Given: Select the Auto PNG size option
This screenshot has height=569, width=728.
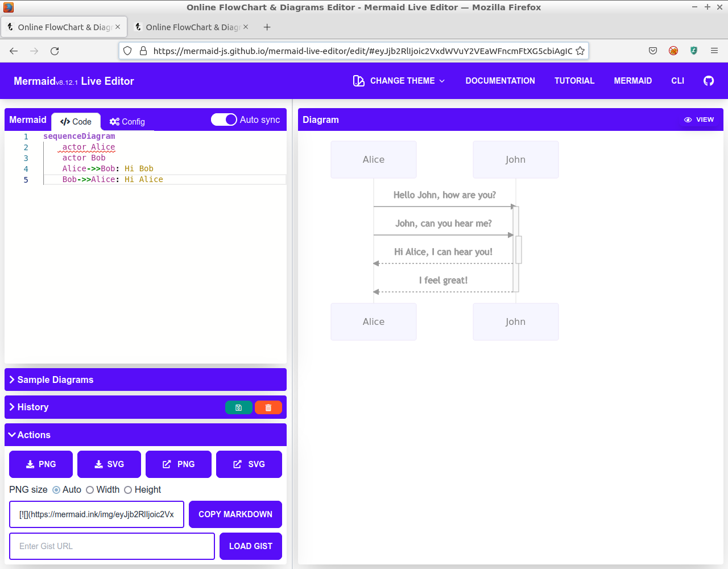Looking at the screenshot, I should click(56, 490).
